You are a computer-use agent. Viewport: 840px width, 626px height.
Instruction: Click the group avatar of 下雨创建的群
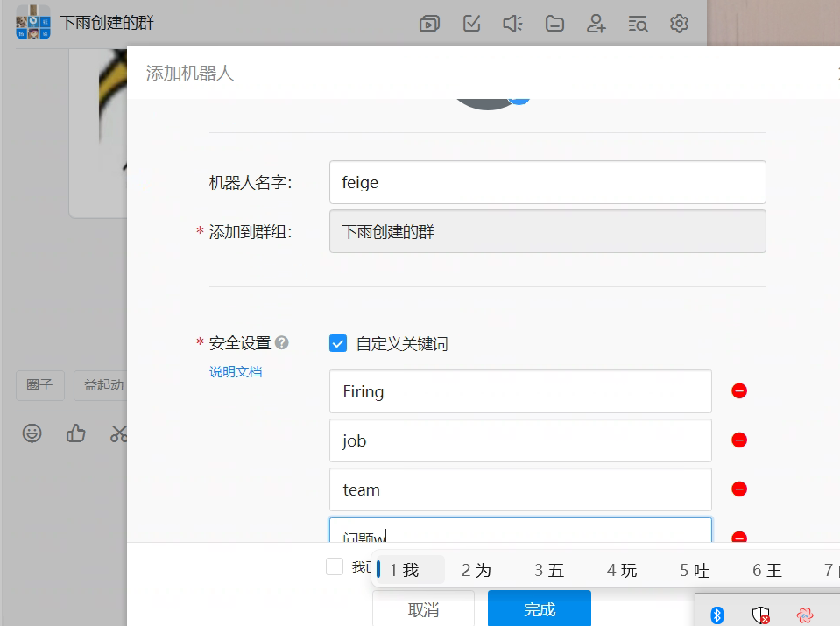[33, 22]
